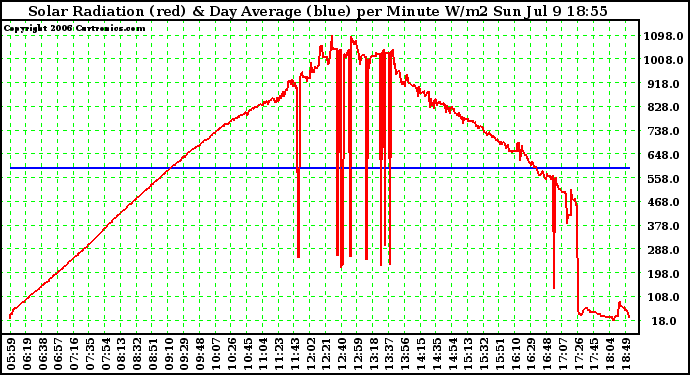
Task: Click the 06:19 time label
Action: tap(27, 354)
